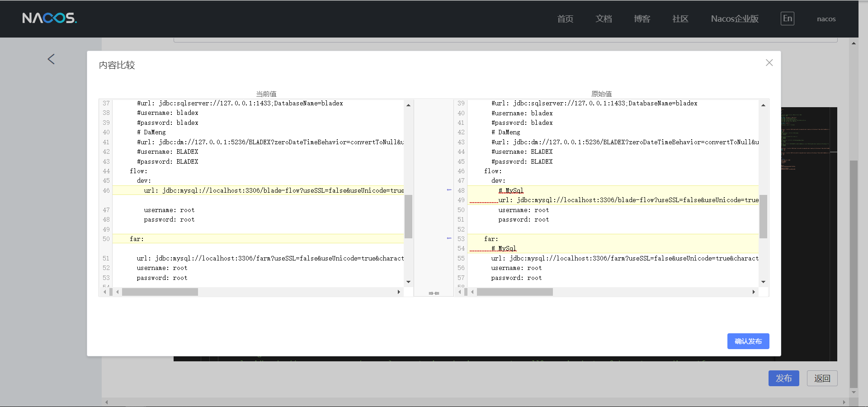
Task: Click the back chevron on the left side
Action: pos(51,59)
